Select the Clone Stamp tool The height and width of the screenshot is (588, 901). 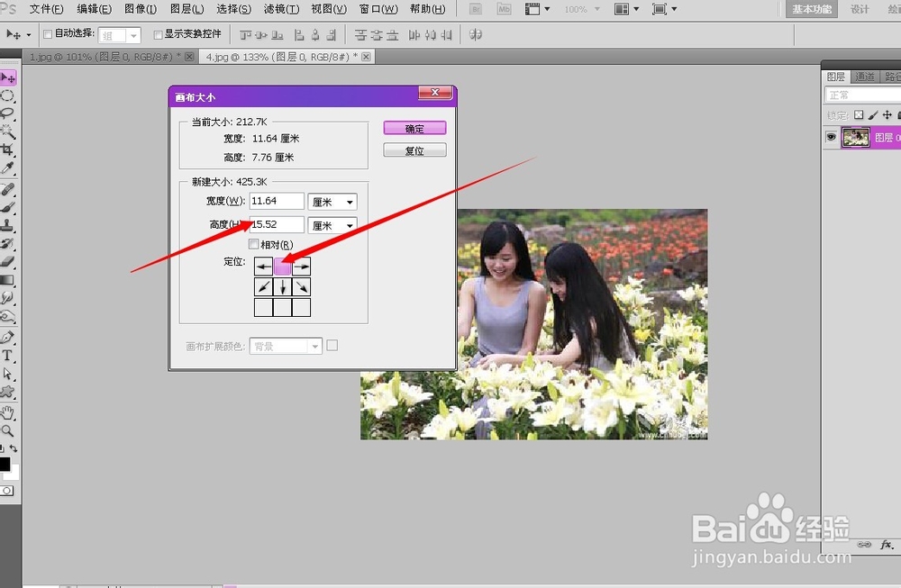point(7,225)
